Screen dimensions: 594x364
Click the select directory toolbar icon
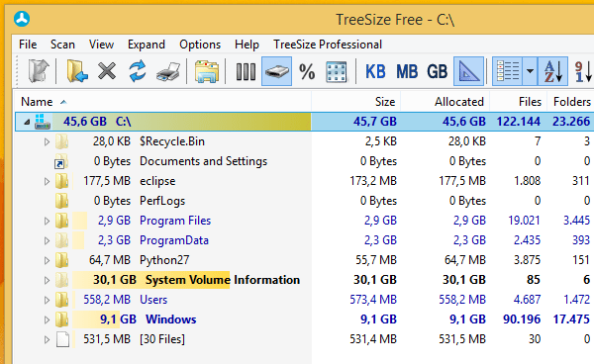tap(39, 71)
